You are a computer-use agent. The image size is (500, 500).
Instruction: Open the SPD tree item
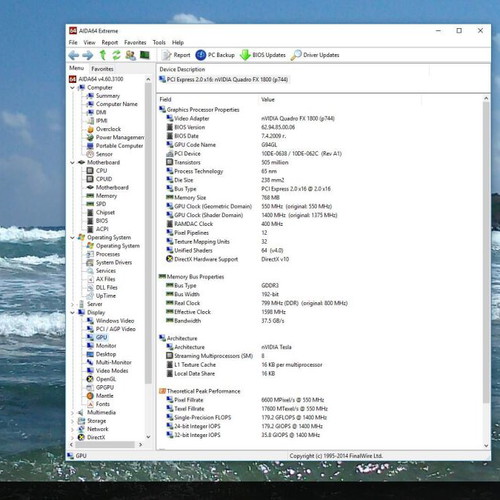101,204
